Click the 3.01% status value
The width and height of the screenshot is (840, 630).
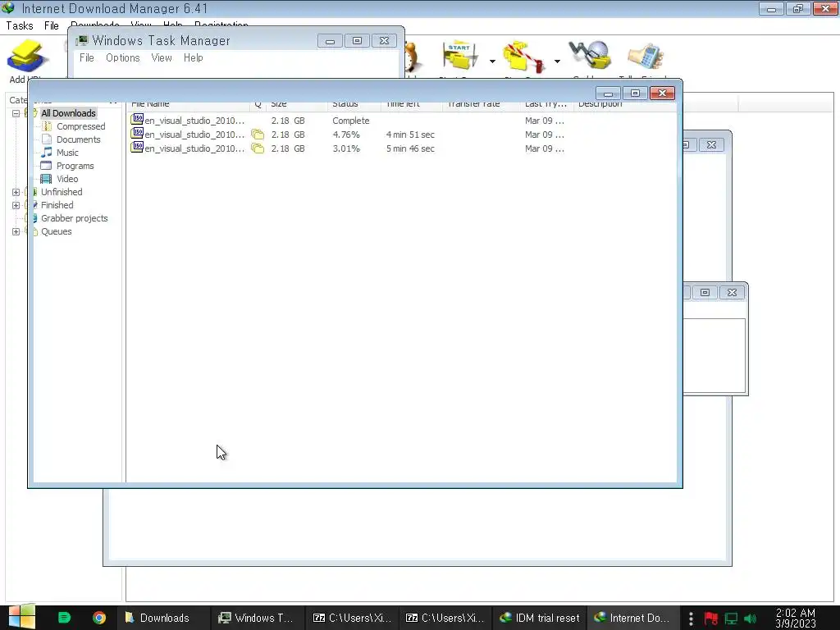tap(346, 148)
